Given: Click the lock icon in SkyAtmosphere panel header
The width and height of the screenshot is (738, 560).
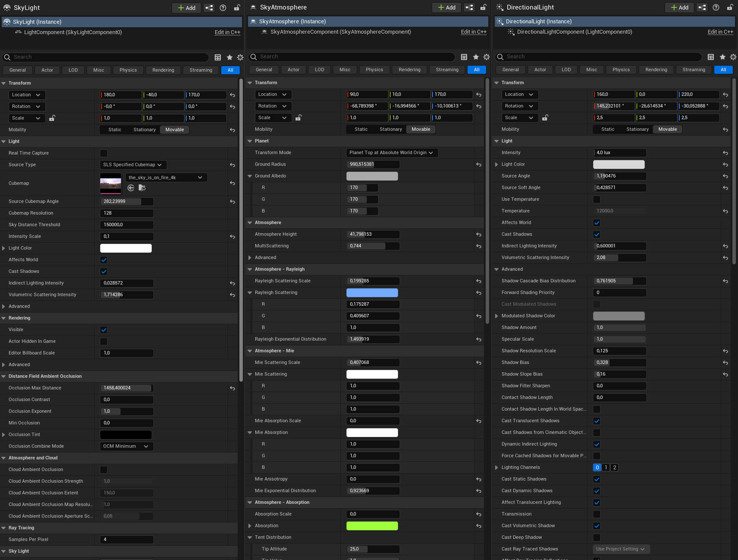Looking at the screenshot, I should pyautogui.click(x=484, y=7).
